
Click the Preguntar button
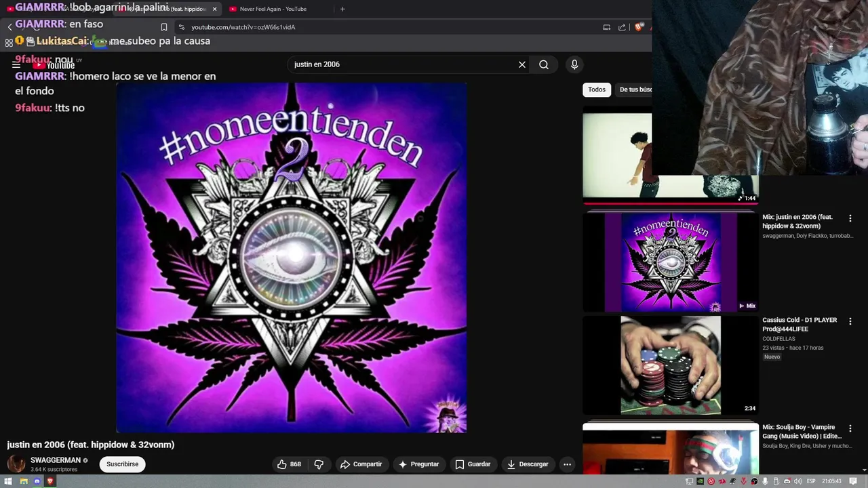point(418,464)
